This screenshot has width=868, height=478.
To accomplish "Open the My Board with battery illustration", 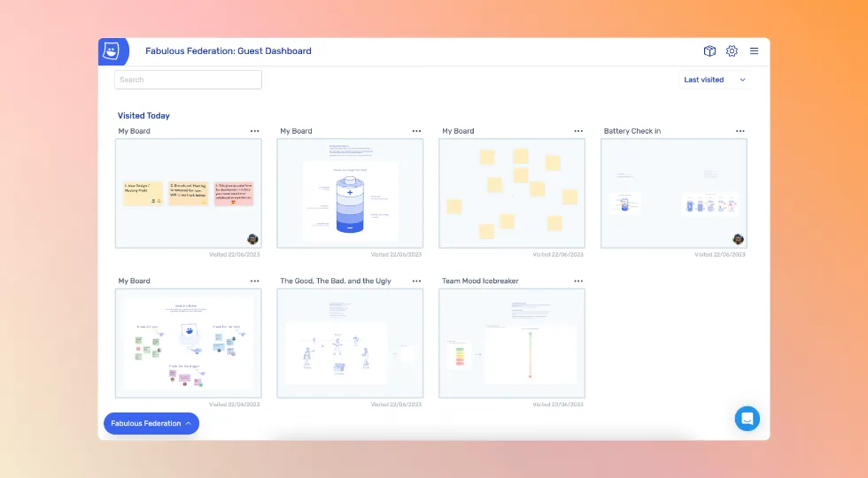I will [x=350, y=193].
